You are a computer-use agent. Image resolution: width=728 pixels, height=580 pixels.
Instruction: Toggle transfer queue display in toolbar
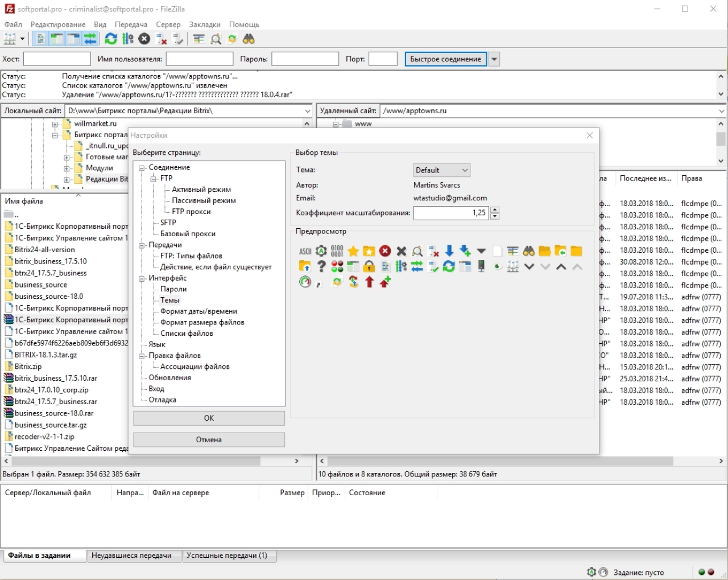[x=90, y=39]
